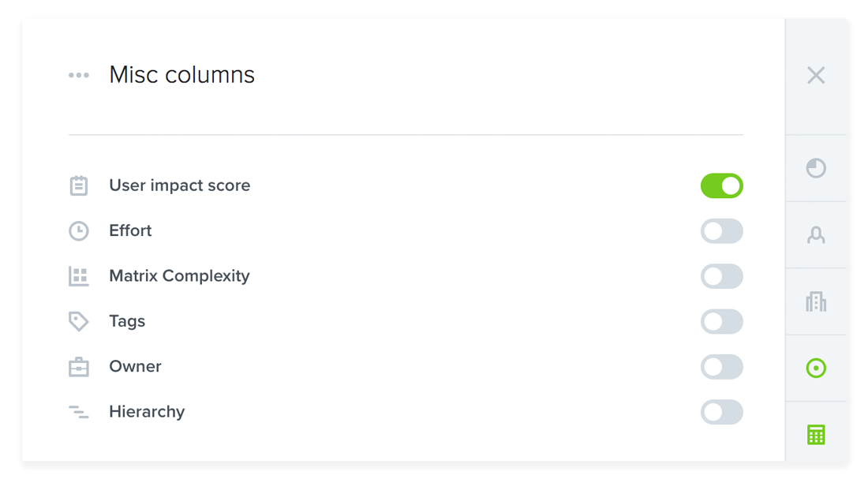Click the hierarchy lines icon

click(x=79, y=412)
